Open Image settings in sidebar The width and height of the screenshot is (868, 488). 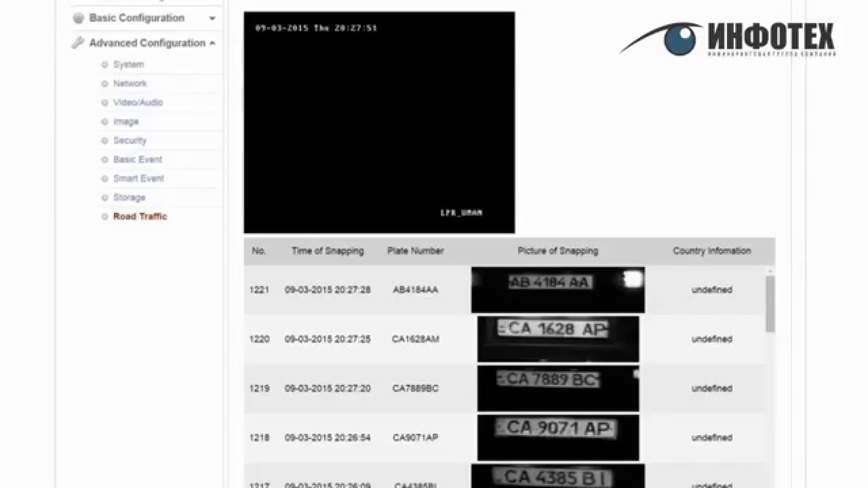[125, 121]
